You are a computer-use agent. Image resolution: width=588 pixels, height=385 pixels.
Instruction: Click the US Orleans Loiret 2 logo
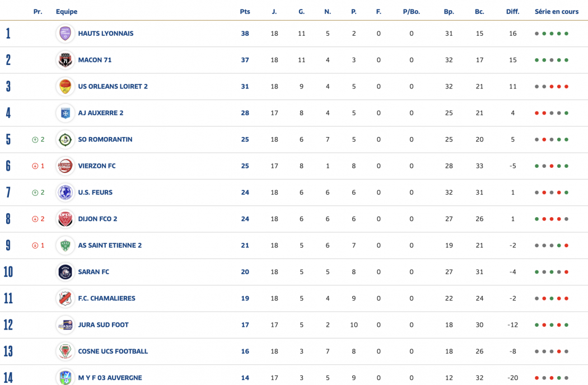(66, 86)
